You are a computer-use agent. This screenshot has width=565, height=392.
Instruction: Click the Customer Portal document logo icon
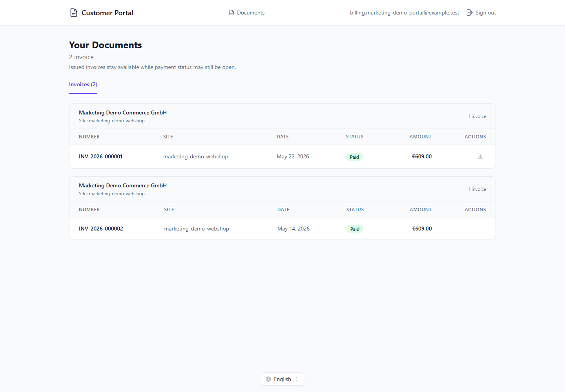(73, 13)
